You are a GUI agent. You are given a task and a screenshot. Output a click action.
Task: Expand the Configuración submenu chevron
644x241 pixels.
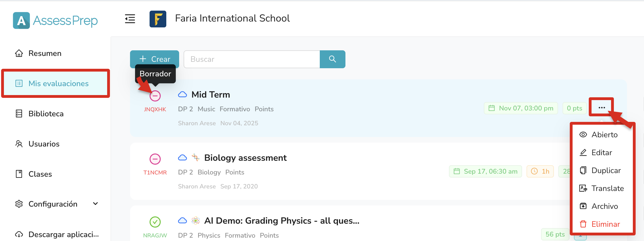95,204
